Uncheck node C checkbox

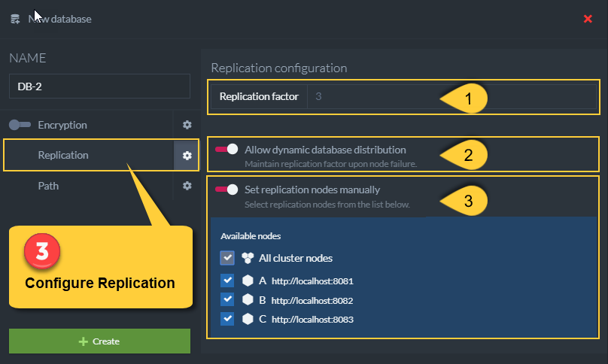point(227,319)
